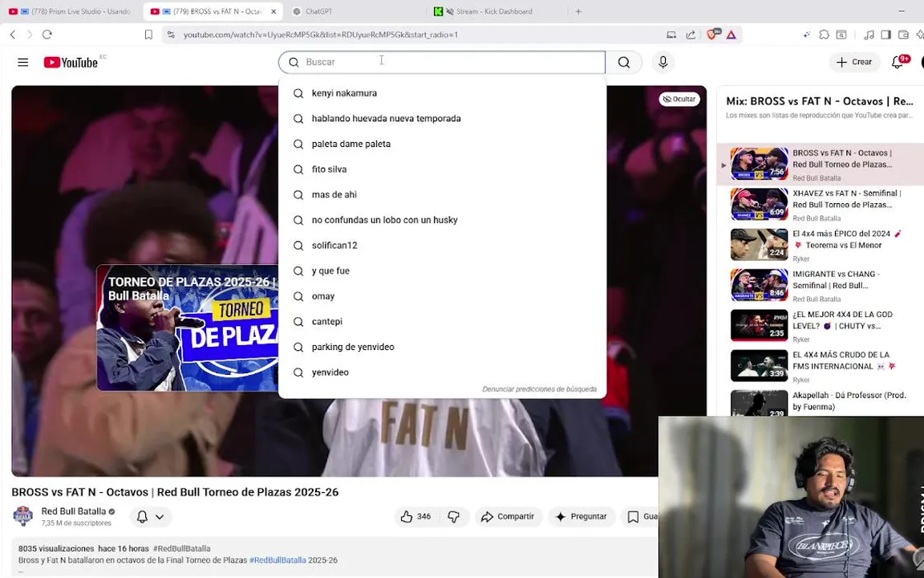This screenshot has width=924, height=578.
Task: Click the #RedBullBatalla hashtag in the description
Action: (x=278, y=560)
